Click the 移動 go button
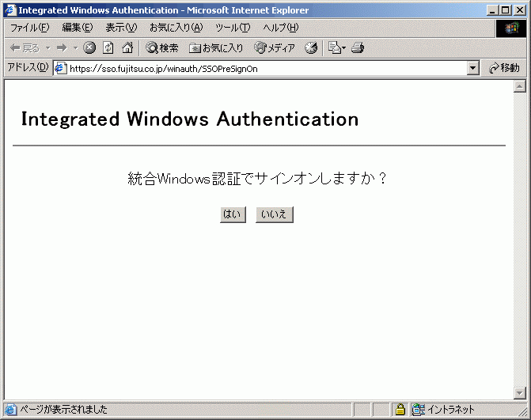Viewport: 531px width, 420px height. pos(504,68)
